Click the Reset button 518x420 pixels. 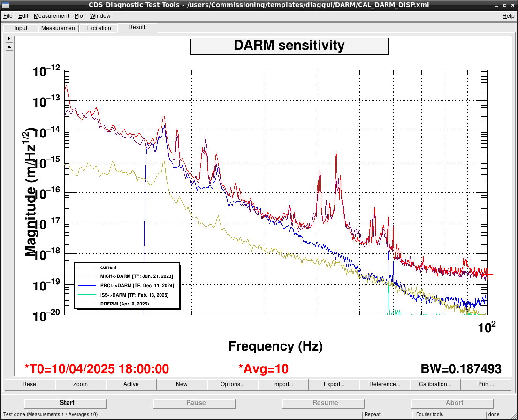[x=30, y=384]
